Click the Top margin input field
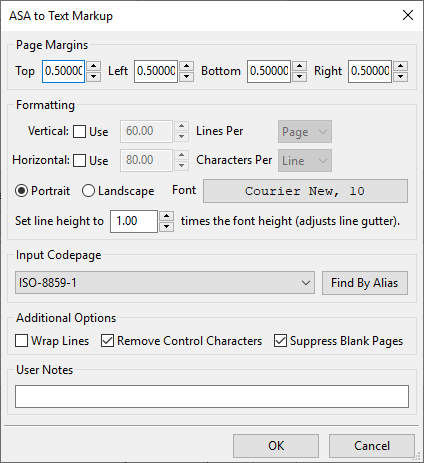Screen dimensions: 424x463 coord(63,71)
